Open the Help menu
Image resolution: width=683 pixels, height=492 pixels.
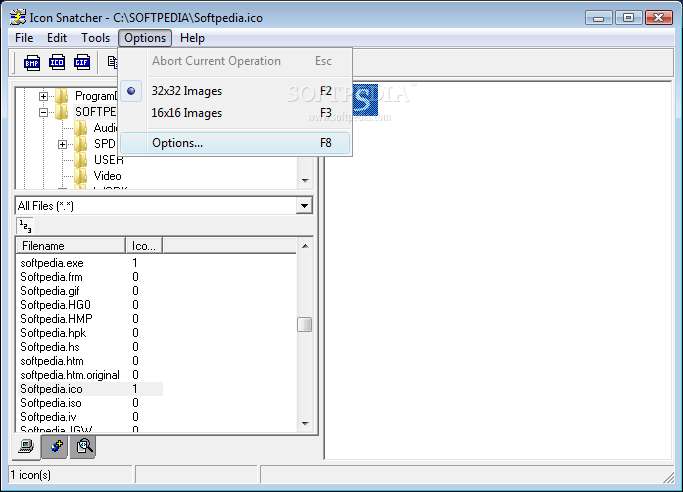click(192, 38)
